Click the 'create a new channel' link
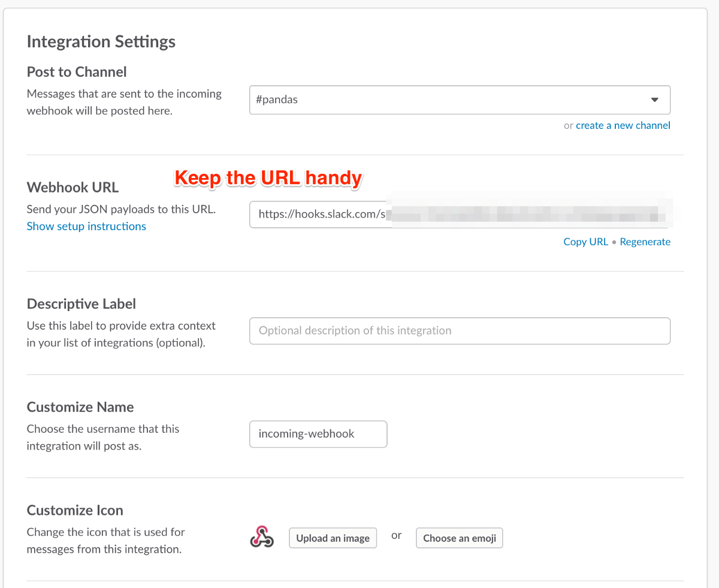Screen dimensions: 719x588 tap(623, 125)
